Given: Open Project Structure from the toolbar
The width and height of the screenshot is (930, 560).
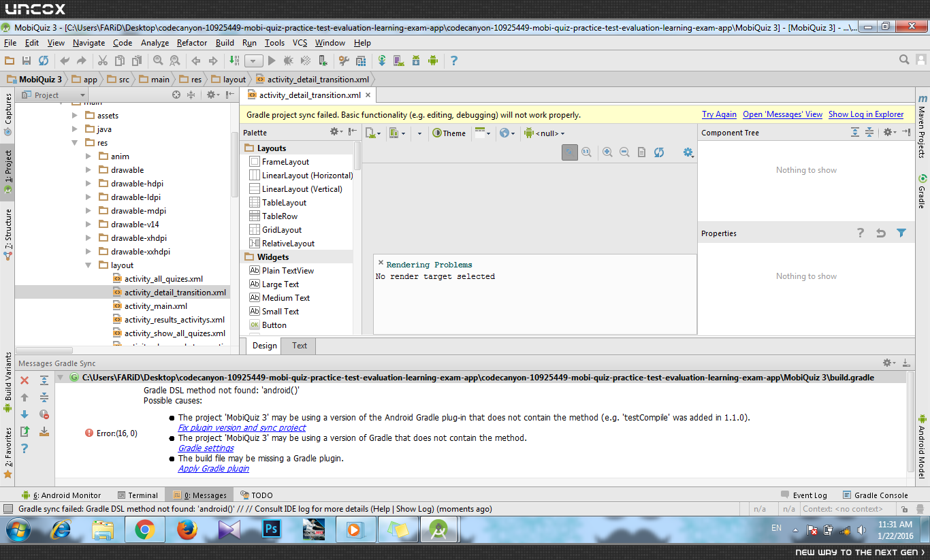Looking at the screenshot, I should coord(360,61).
